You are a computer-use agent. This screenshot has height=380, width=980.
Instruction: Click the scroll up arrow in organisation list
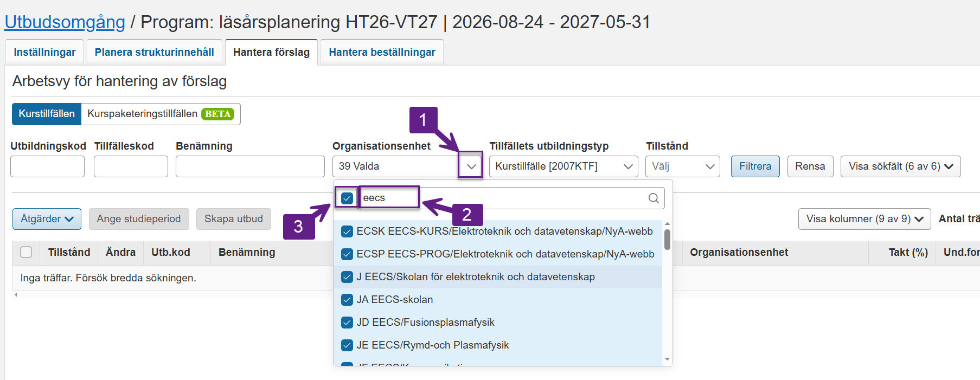(x=667, y=224)
